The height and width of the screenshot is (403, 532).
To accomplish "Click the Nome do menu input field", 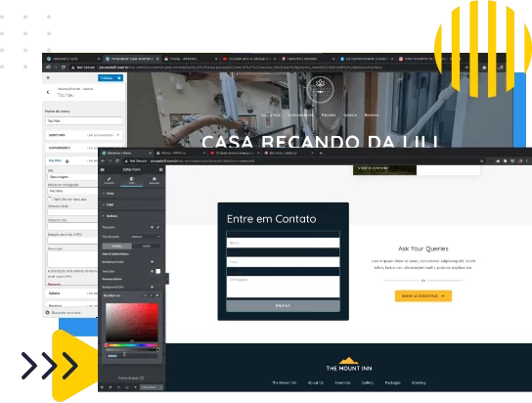I will (83, 120).
